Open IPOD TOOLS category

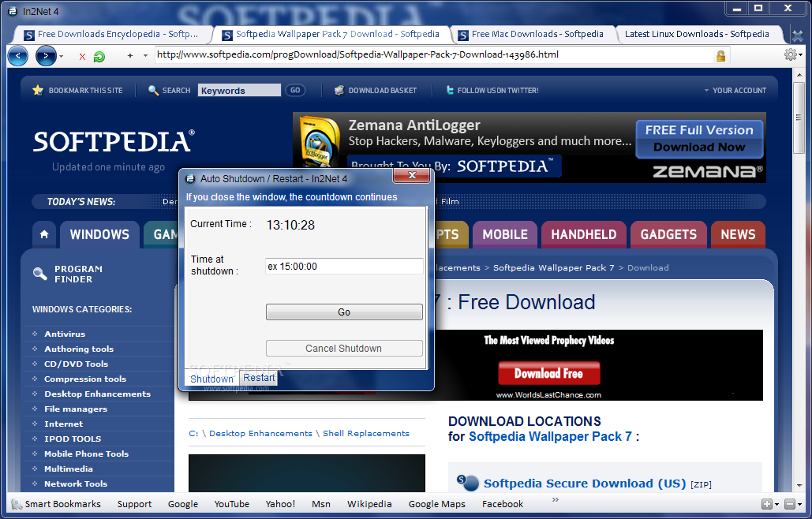point(73,439)
